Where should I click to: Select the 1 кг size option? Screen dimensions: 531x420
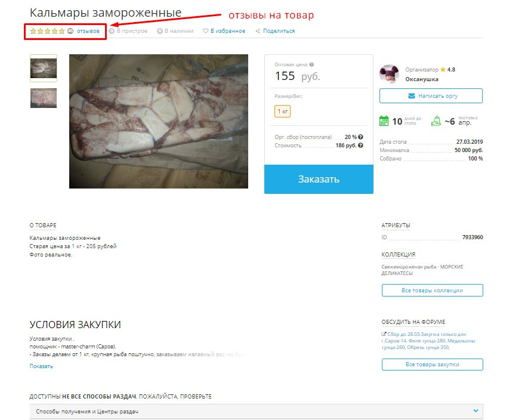click(282, 111)
